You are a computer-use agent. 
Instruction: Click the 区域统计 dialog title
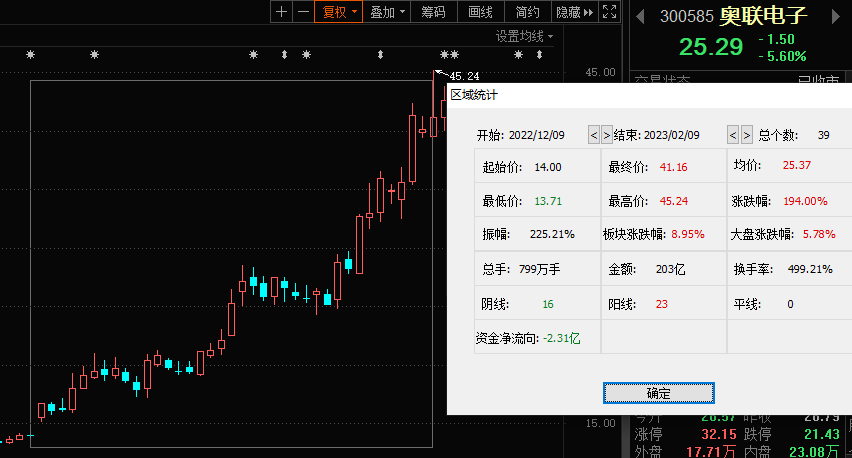[474, 95]
